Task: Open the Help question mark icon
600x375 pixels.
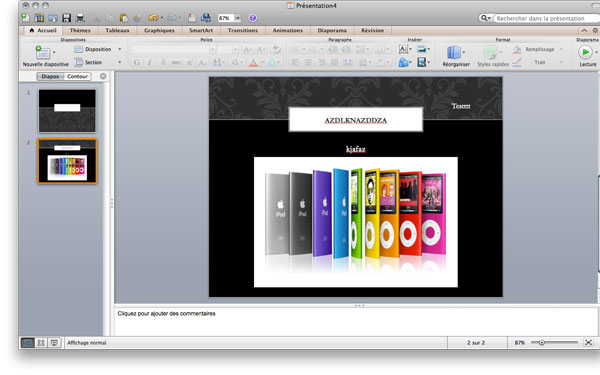Action: pos(252,18)
